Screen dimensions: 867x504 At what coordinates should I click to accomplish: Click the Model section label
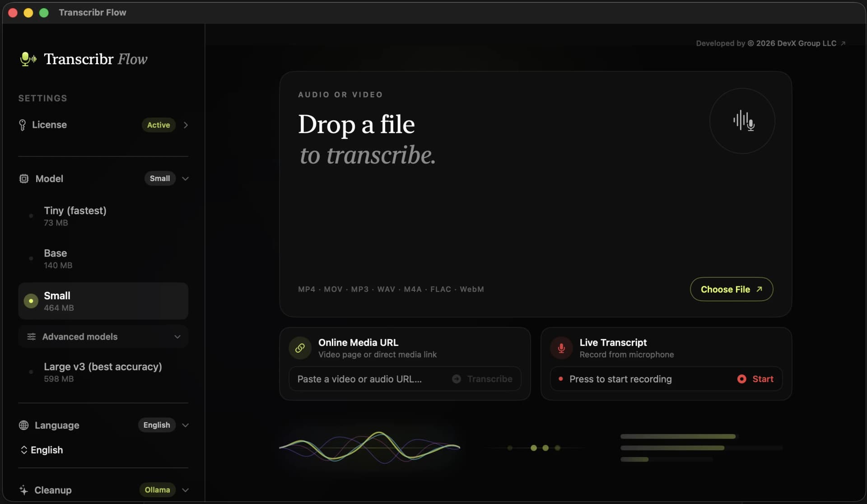click(49, 179)
